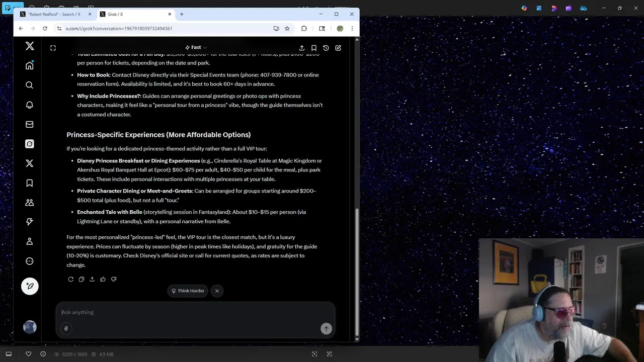
Task: Open Photos app icon in header
Action: [x=539, y=8]
